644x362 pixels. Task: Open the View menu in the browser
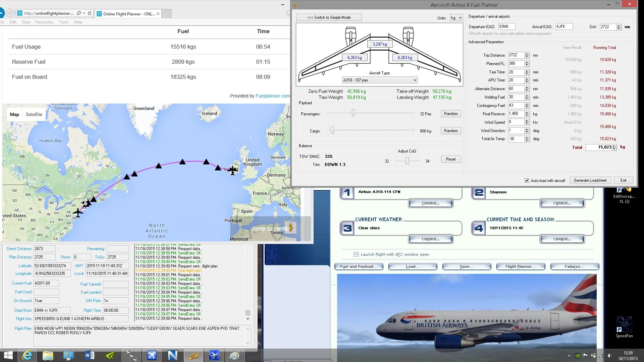pyautogui.click(x=26, y=22)
